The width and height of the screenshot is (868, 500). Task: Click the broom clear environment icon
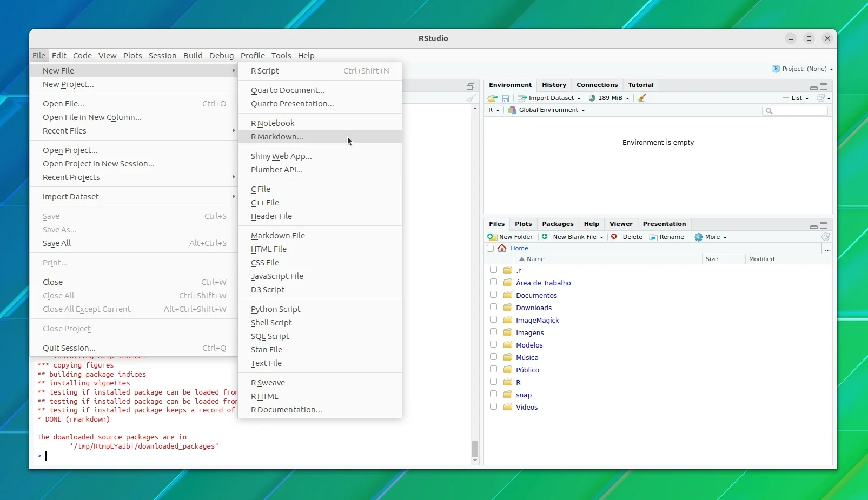pyautogui.click(x=642, y=98)
